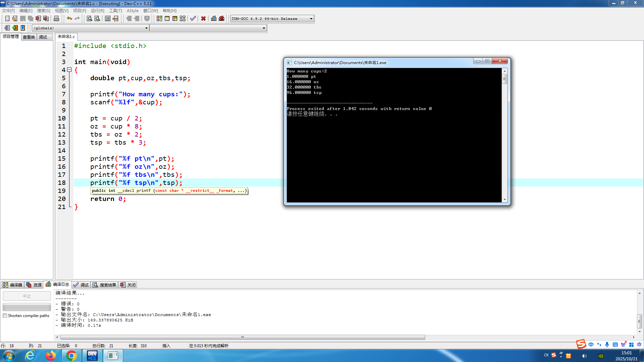This screenshot has width=644, height=362.
Task: Collapse the main function fold marker
Action: pyautogui.click(x=69, y=70)
